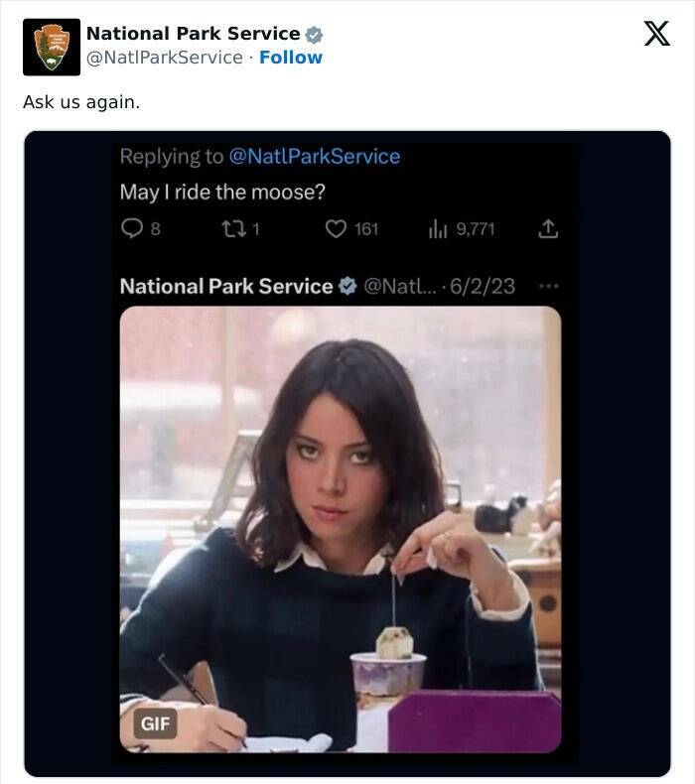This screenshot has height=784, width=695.
Task: Click the @NatlParkService mention after Replying to
Action: tap(314, 157)
